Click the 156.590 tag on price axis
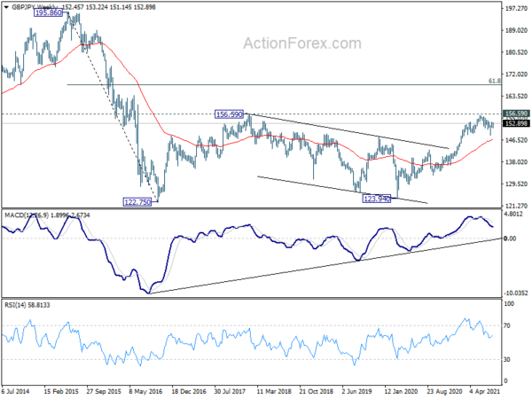 pyautogui.click(x=516, y=113)
